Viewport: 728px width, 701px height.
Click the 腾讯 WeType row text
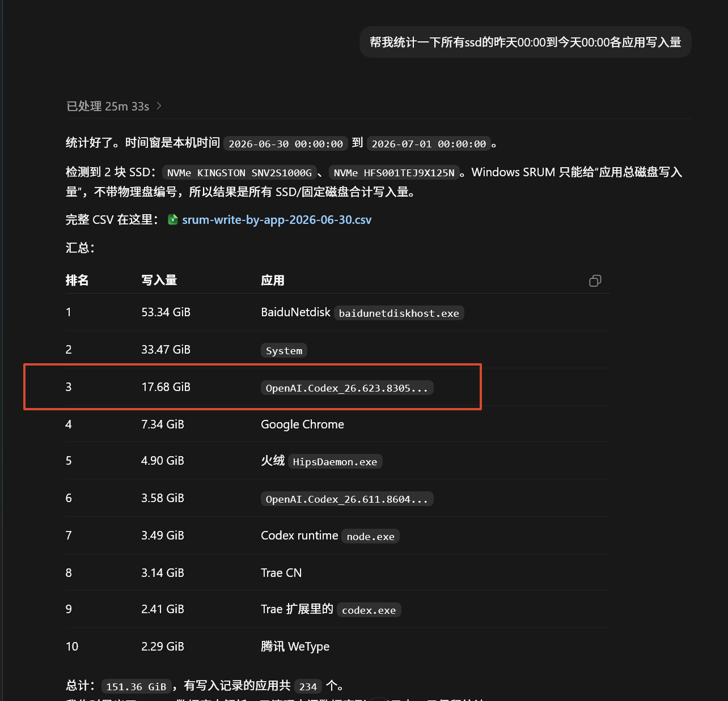(295, 647)
